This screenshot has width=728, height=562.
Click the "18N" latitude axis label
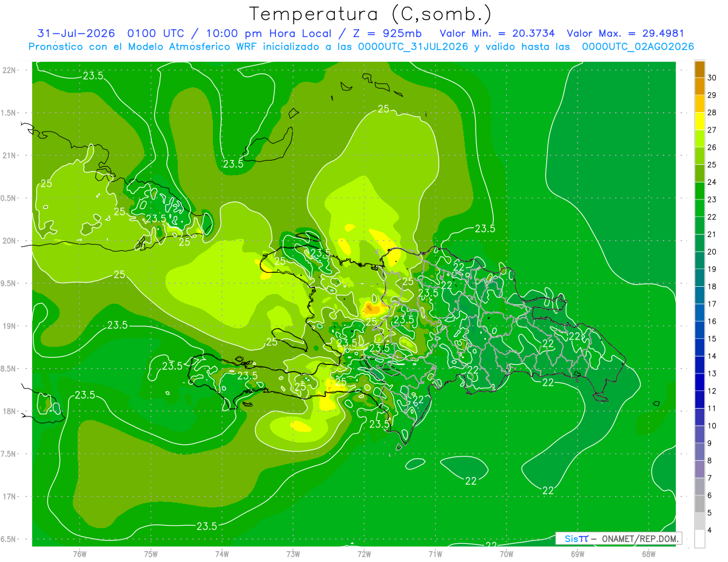coord(10,412)
